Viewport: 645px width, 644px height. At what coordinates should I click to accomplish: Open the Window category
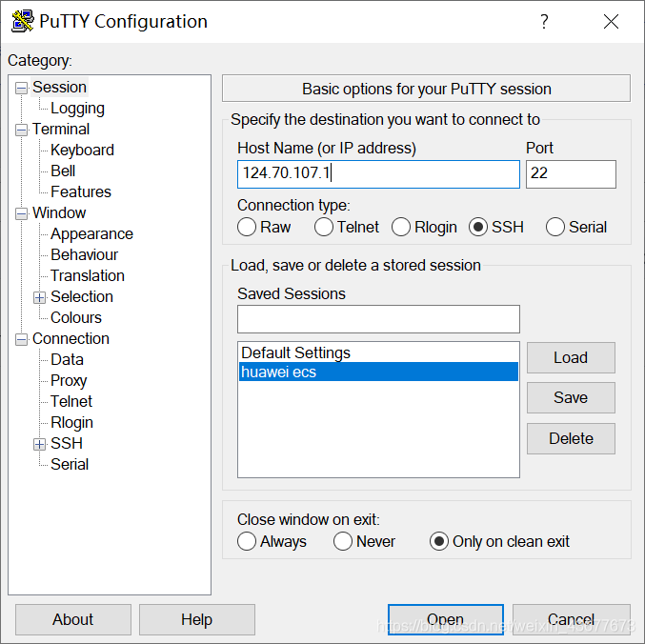59,213
